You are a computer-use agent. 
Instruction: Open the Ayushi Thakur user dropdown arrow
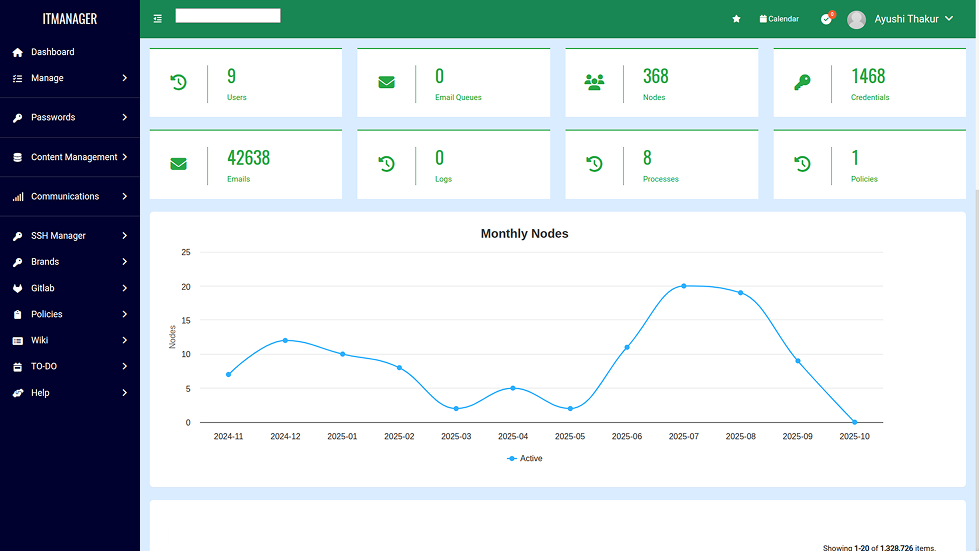click(949, 19)
